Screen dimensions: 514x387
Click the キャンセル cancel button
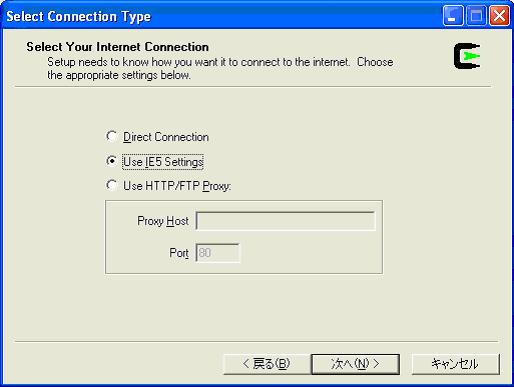[x=456, y=364]
